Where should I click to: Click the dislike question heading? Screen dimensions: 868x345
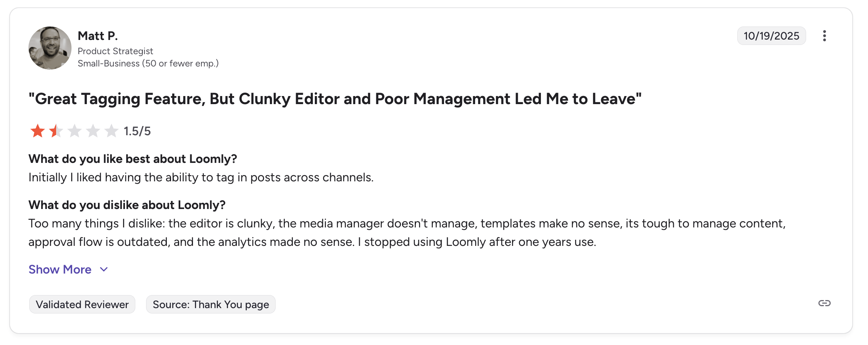(127, 205)
